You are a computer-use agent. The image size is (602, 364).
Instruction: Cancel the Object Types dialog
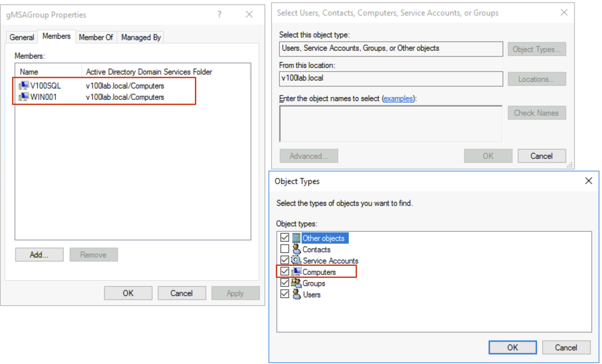click(566, 347)
